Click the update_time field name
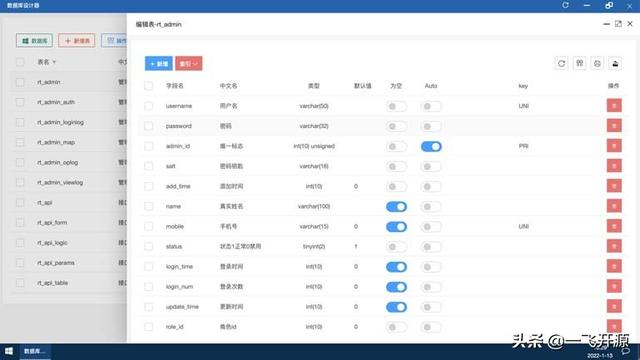This screenshot has height=360, width=640. tap(182, 307)
